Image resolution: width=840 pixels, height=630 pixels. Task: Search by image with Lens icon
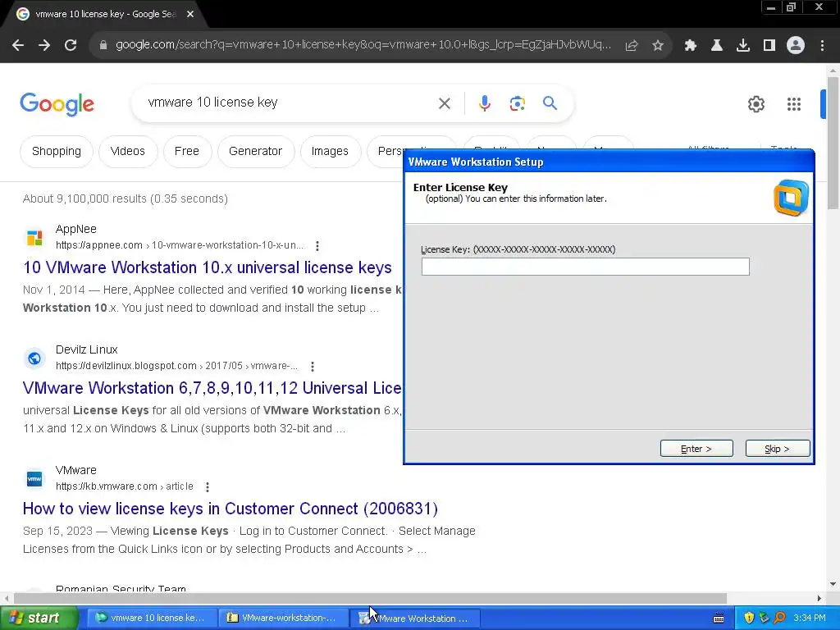[x=518, y=103]
